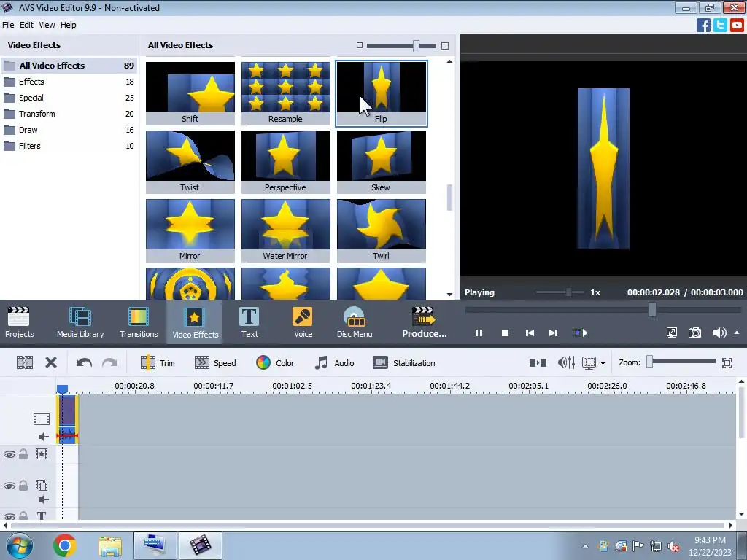
Task: Open the Color correction tool
Action: (x=275, y=363)
